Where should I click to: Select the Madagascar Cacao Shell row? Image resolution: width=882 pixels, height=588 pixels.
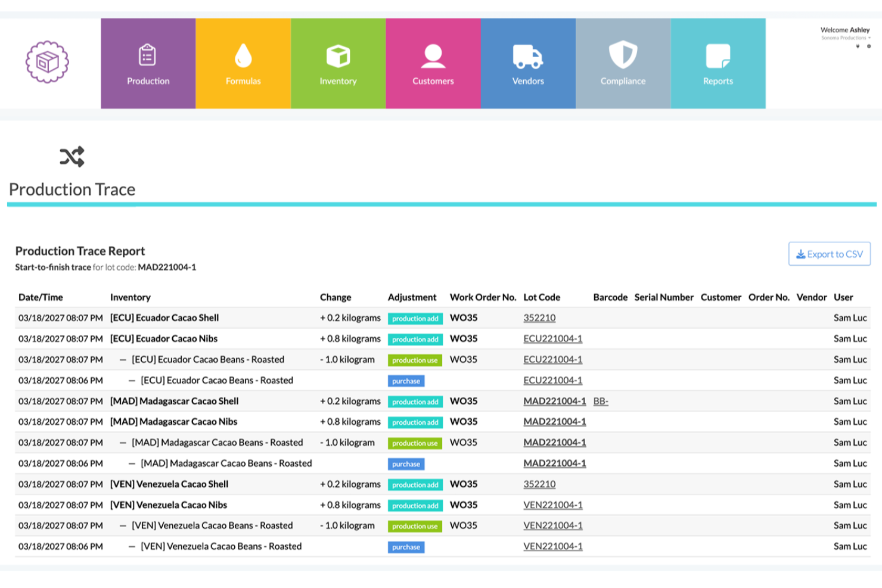(173, 402)
